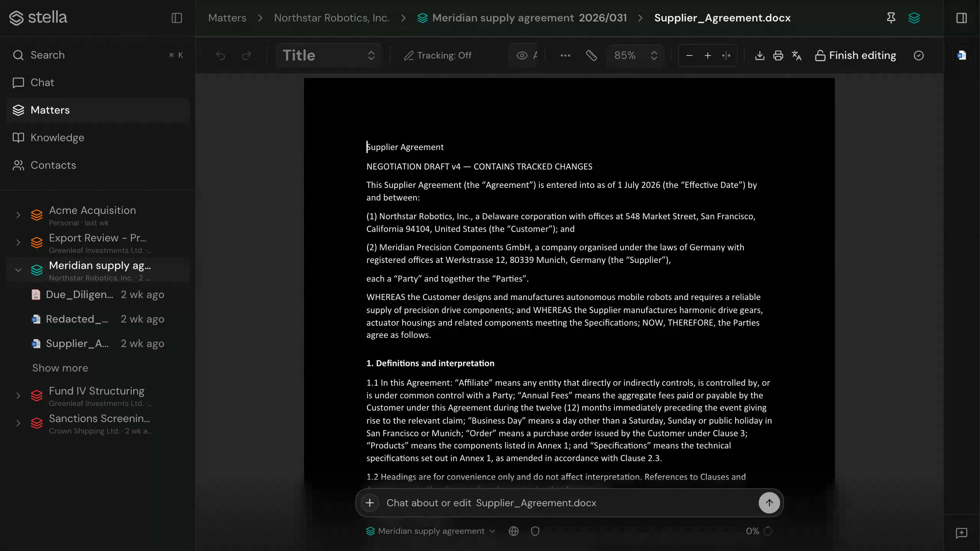Click the Stella logo
This screenshot has width=980, height=551.
[x=38, y=18]
